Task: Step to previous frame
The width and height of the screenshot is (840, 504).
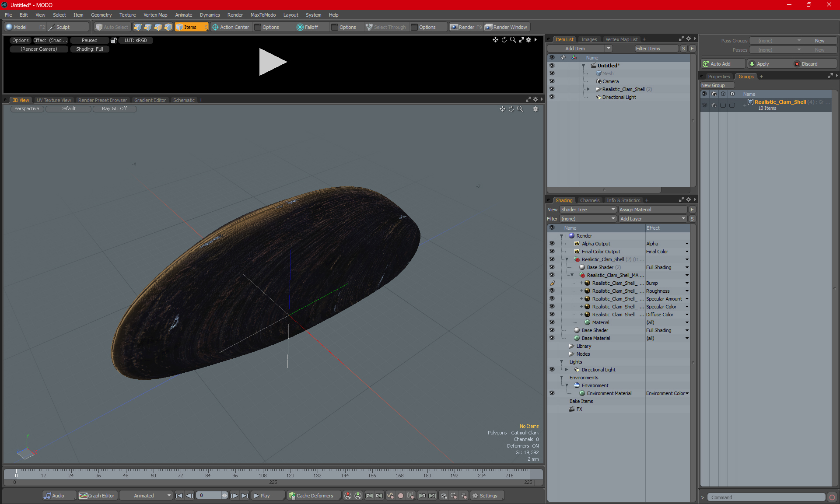Action: pos(189,496)
